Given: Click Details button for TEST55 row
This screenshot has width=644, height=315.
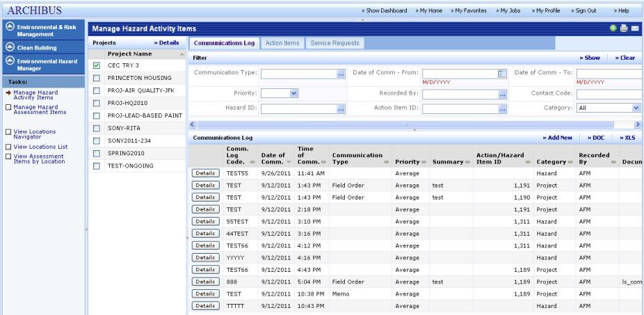Looking at the screenshot, I should pyautogui.click(x=205, y=173).
